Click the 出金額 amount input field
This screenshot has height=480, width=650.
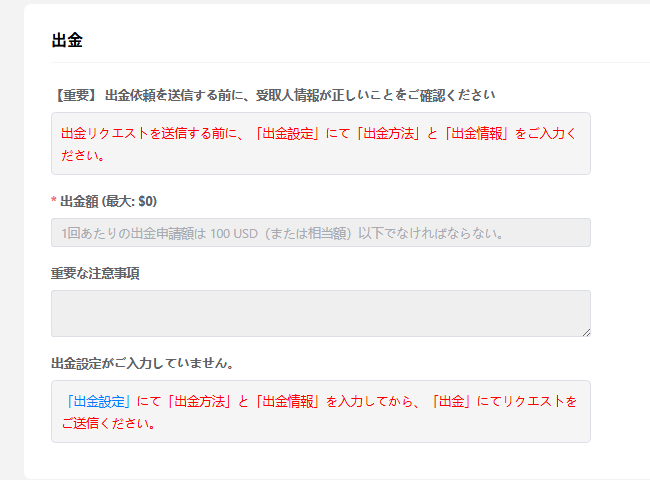[321, 233]
